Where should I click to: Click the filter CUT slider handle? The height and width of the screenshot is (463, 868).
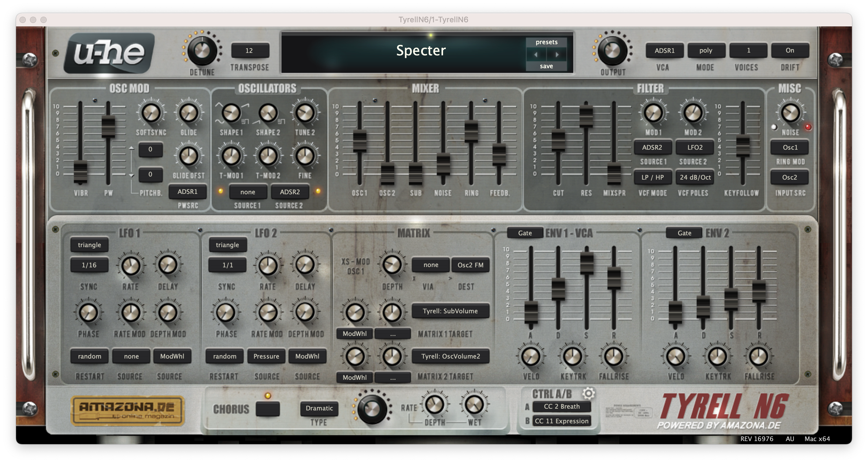[x=558, y=140]
